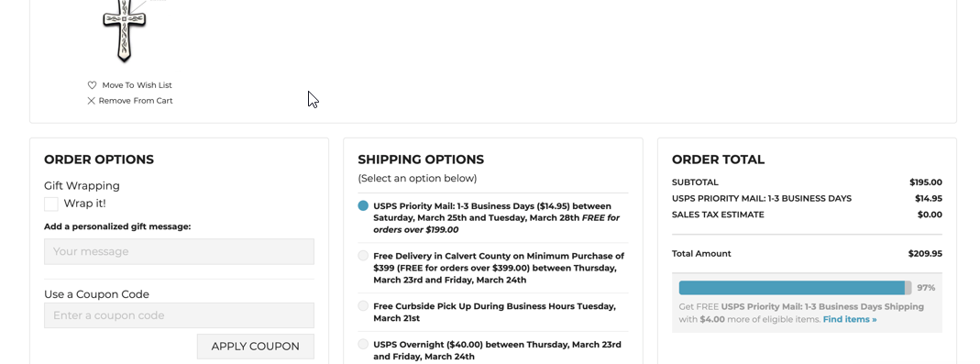Click the USPS Overnight option description text
The image size is (980, 364).
coord(498,350)
